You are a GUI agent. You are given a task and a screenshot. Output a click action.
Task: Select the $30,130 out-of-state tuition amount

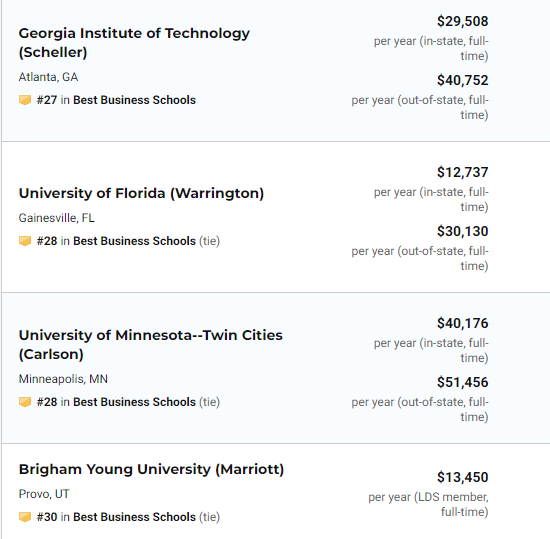pyautogui.click(x=462, y=231)
